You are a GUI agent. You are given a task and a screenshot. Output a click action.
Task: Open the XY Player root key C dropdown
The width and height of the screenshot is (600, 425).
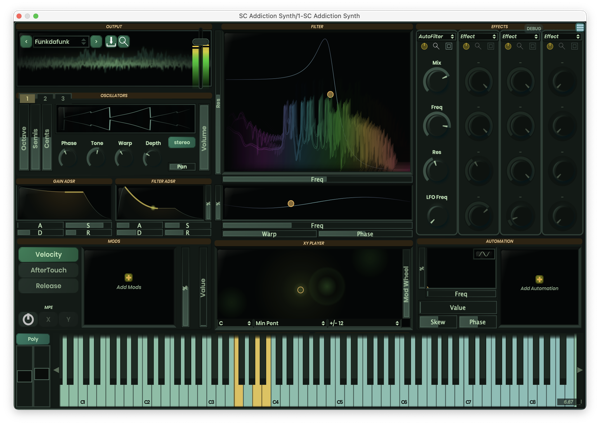click(235, 323)
